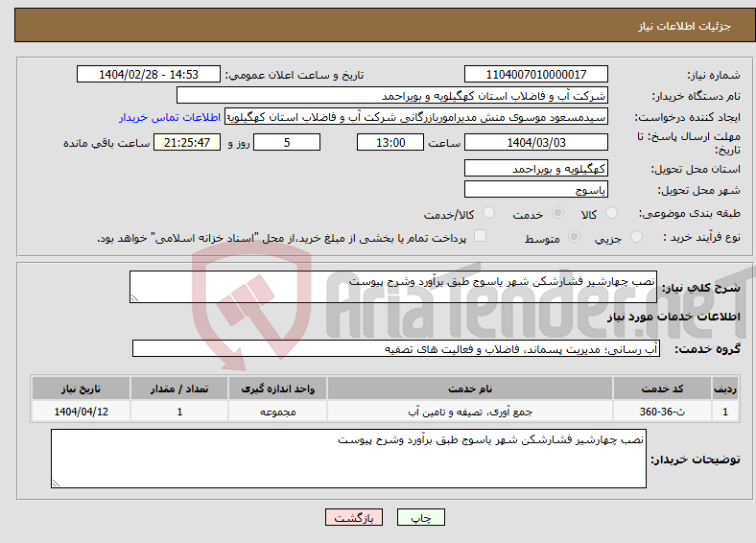Click the شماره نیاز field 1104007010000017
The height and width of the screenshot is (543, 756).
(536, 74)
